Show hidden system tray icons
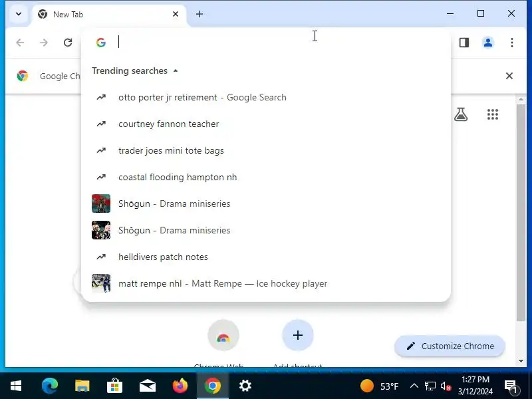This screenshot has width=532, height=399. 414,386
